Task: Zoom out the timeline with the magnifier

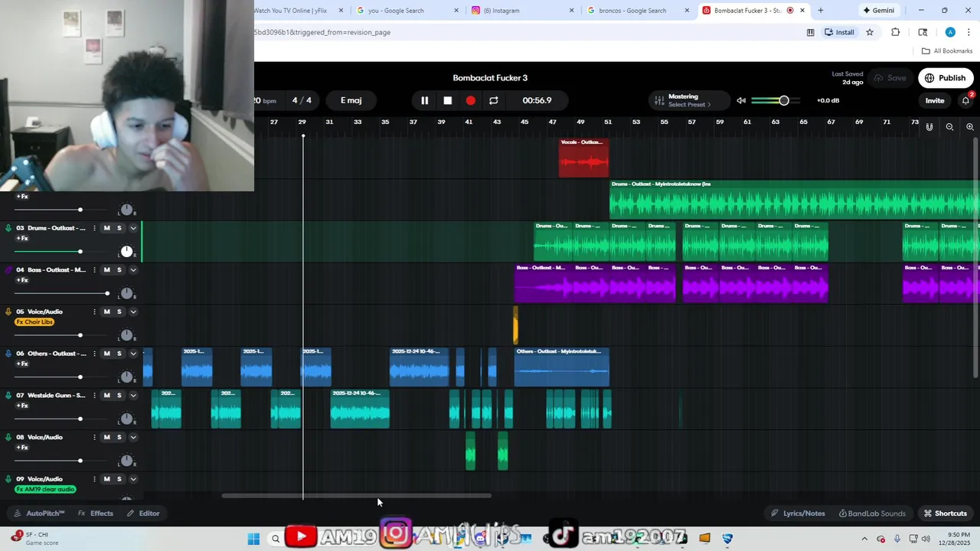Action: pyautogui.click(x=949, y=127)
